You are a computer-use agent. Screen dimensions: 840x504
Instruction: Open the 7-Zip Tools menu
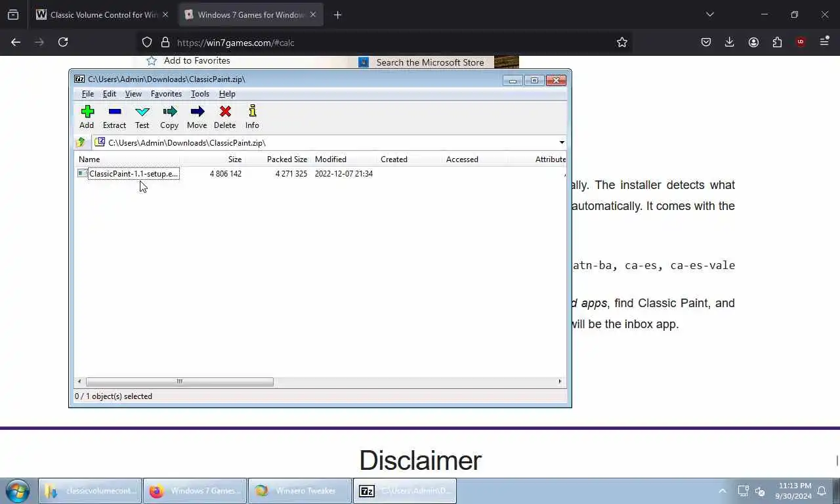199,94
